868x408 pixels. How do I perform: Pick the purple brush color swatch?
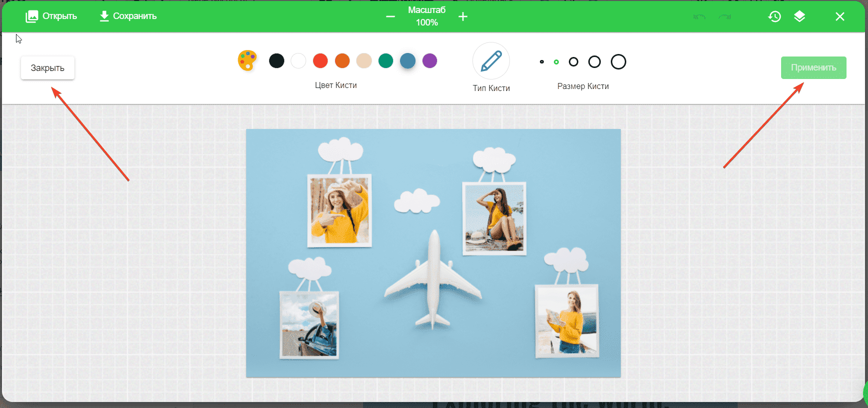pyautogui.click(x=430, y=61)
